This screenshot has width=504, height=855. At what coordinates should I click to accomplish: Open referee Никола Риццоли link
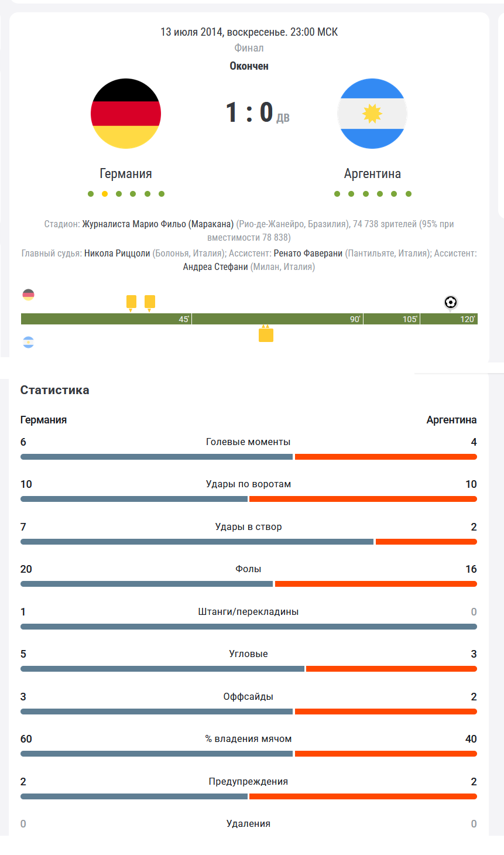tap(117, 253)
